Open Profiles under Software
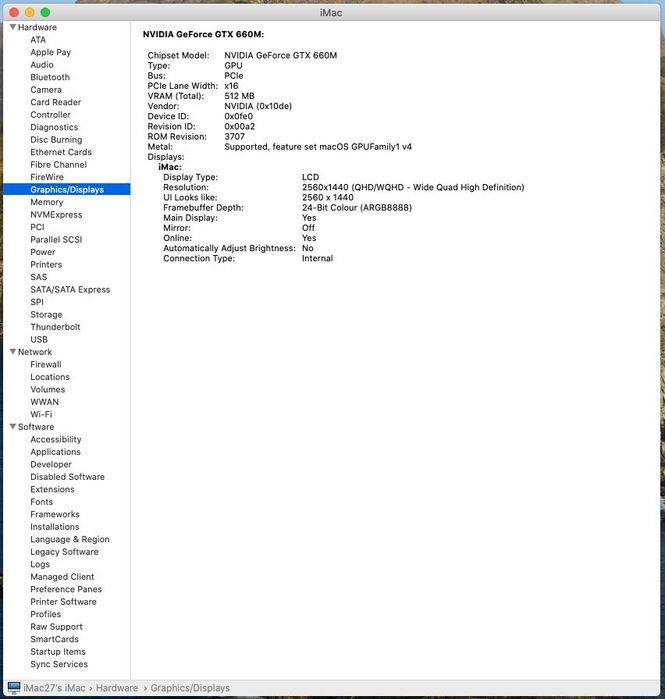665x699 pixels. pos(45,614)
